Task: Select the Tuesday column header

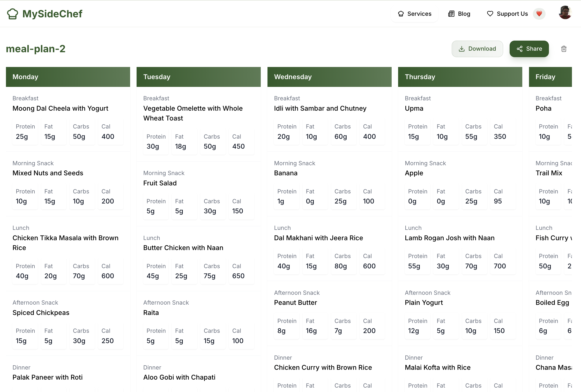Action: tap(198, 77)
